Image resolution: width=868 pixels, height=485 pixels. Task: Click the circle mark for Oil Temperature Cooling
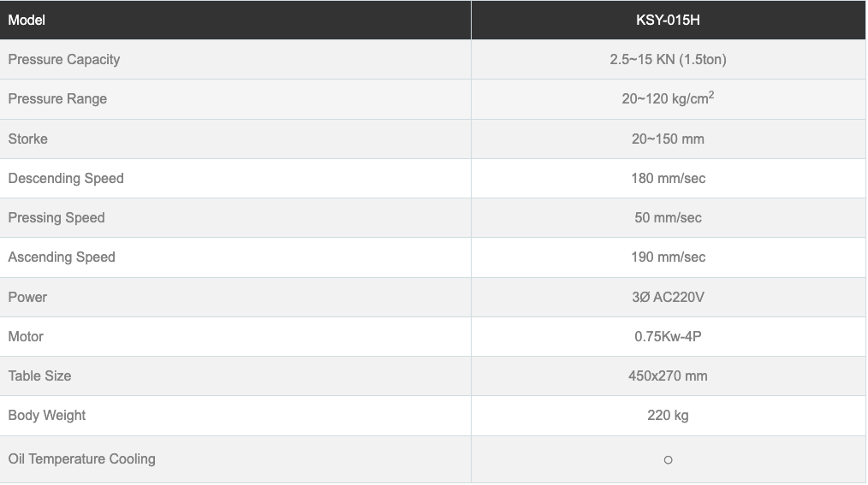coord(668,460)
